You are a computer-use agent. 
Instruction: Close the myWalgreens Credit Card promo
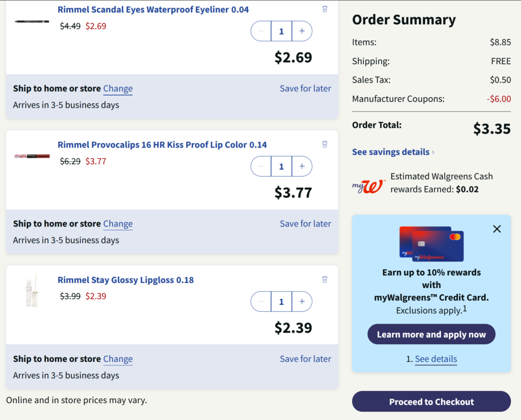pyautogui.click(x=497, y=229)
